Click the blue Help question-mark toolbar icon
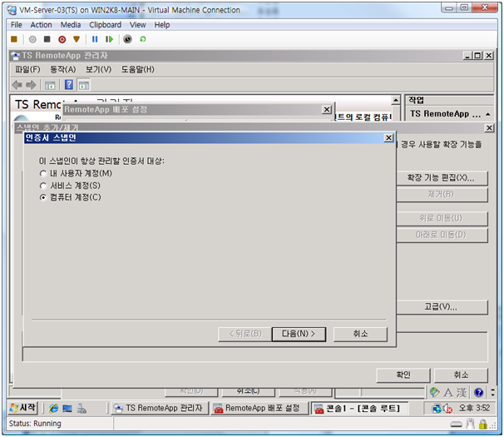The image size is (504, 437). (x=69, y=85)
